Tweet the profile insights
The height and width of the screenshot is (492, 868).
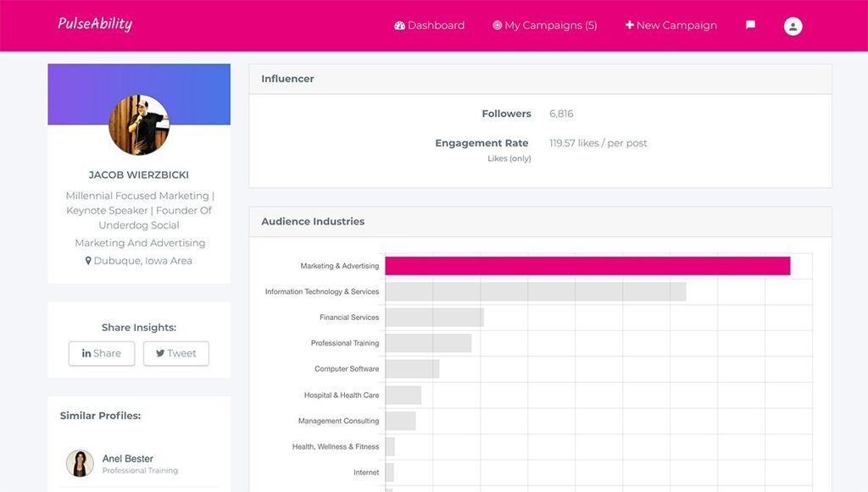coord(176,353)
